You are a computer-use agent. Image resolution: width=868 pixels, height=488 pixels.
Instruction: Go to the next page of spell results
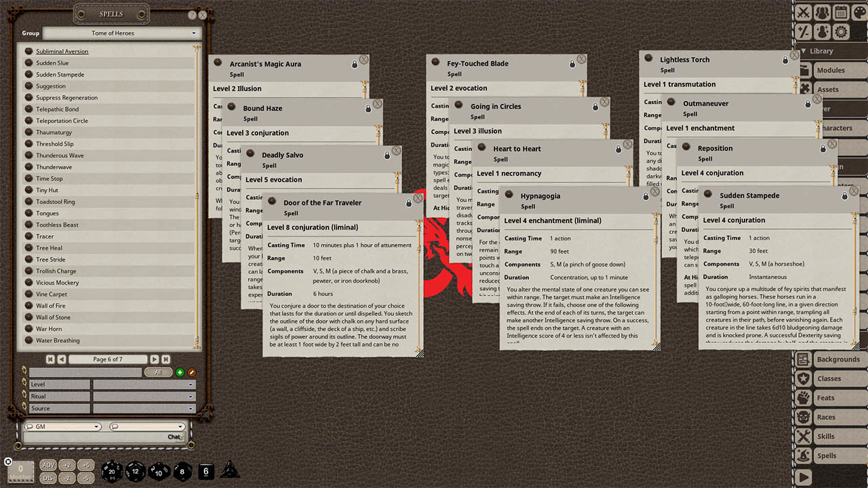[x=153, y=359]
